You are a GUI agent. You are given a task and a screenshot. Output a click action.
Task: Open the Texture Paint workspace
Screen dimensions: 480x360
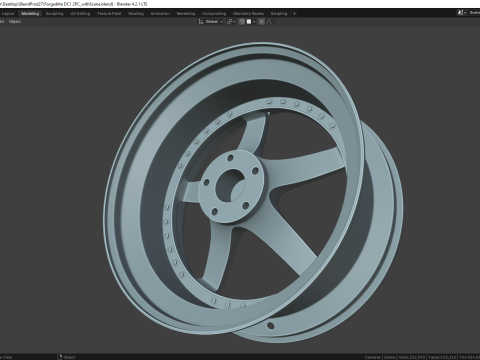(109, 14)
